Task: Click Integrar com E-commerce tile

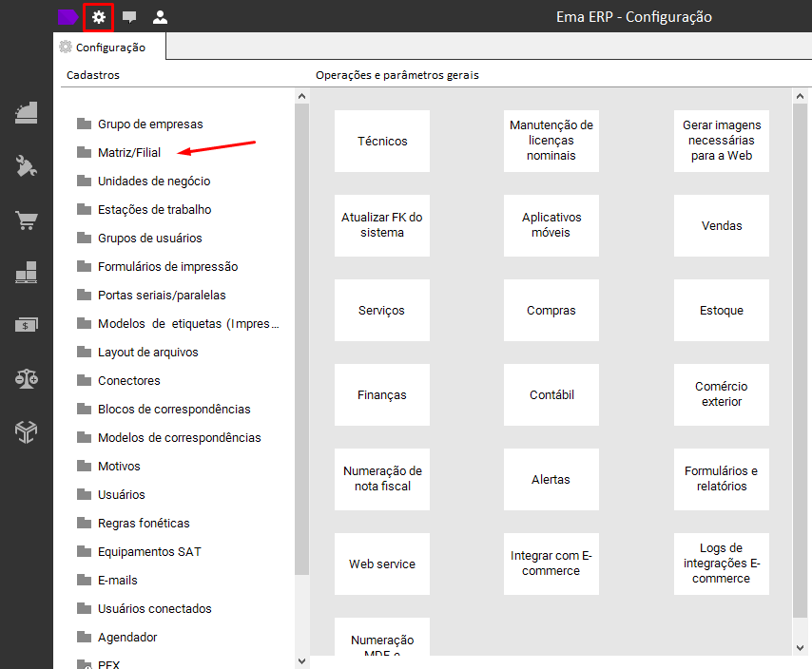Action: 551,564
